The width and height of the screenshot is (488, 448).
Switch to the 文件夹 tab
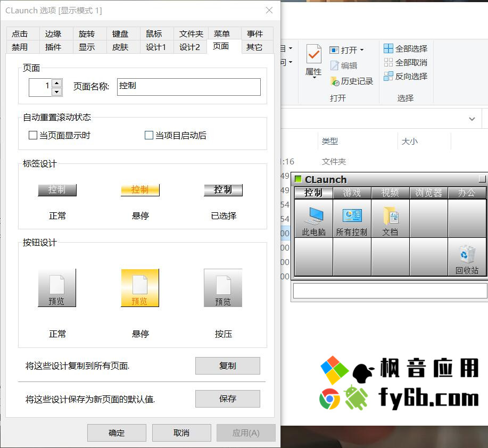pos(191,34)
